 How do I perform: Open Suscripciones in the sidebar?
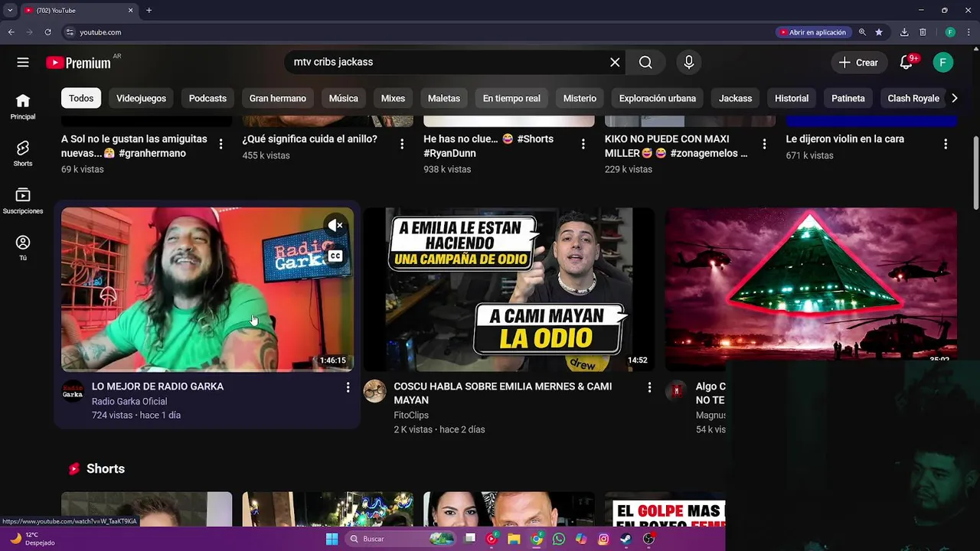[x=23, y=201]
